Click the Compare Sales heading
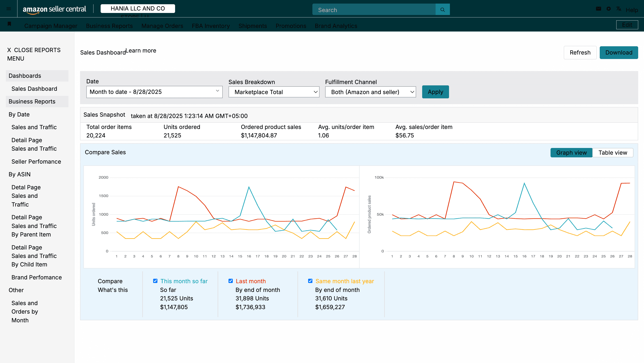644x363 pixels. [105, 152]
